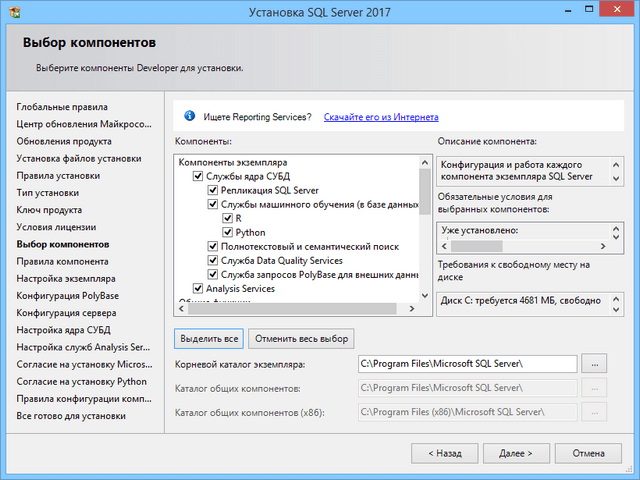Click right arrow in Уже установлено box scrollbar
Screen dimensions: 640x480
point(603,246)
